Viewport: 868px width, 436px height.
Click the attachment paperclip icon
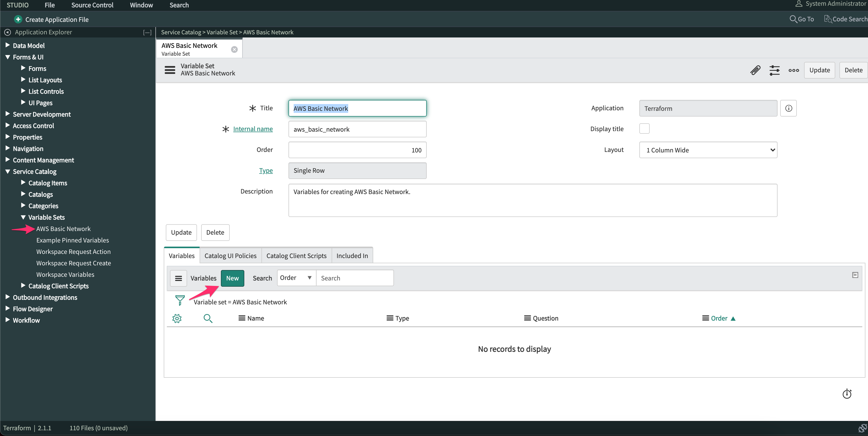pyautogui.click(x=755, y=70)
